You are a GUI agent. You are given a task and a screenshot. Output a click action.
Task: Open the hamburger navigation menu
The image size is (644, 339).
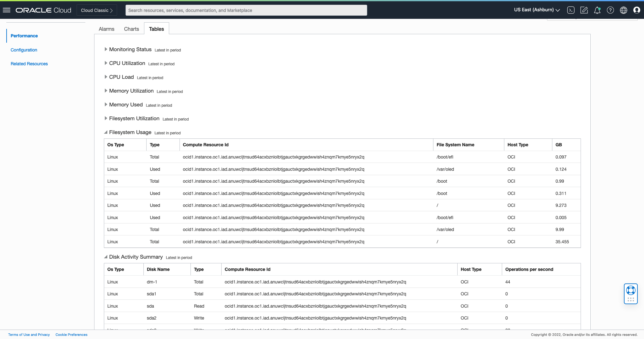(x=7, y=10)
